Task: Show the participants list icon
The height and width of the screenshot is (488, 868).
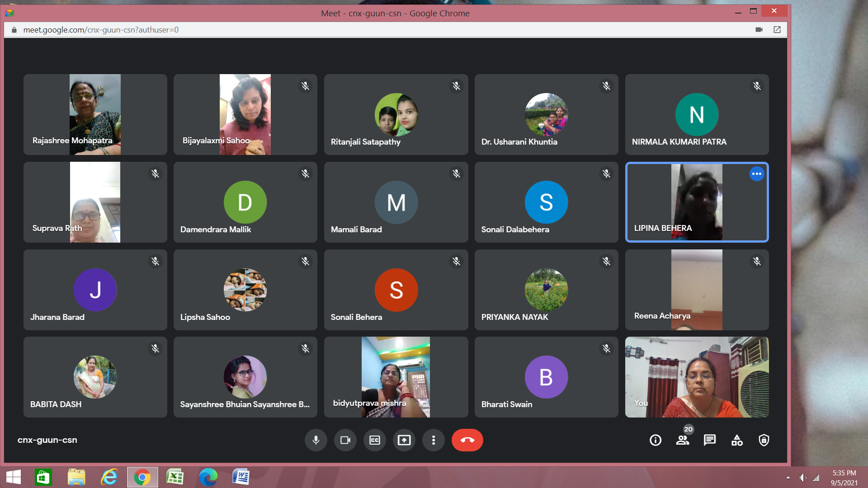Action: coord(683,440)
